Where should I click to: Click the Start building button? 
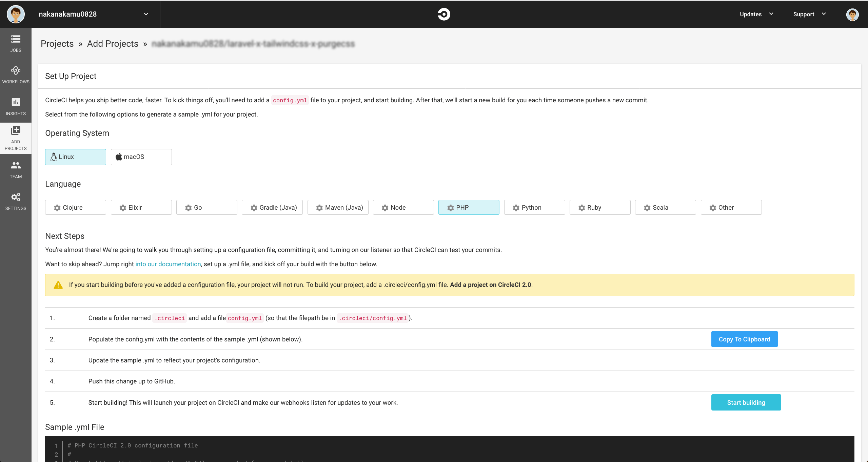[x=746, y=402]
